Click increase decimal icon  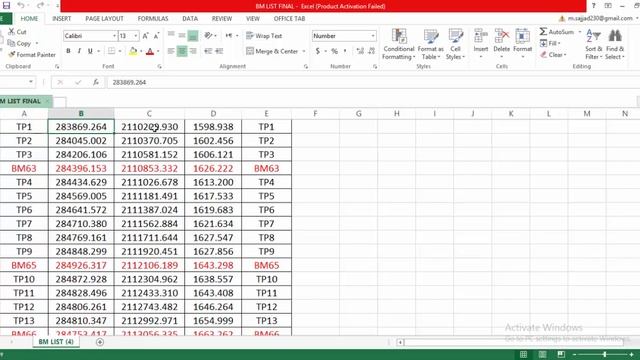pyautogui.click(x=360, y=51)
